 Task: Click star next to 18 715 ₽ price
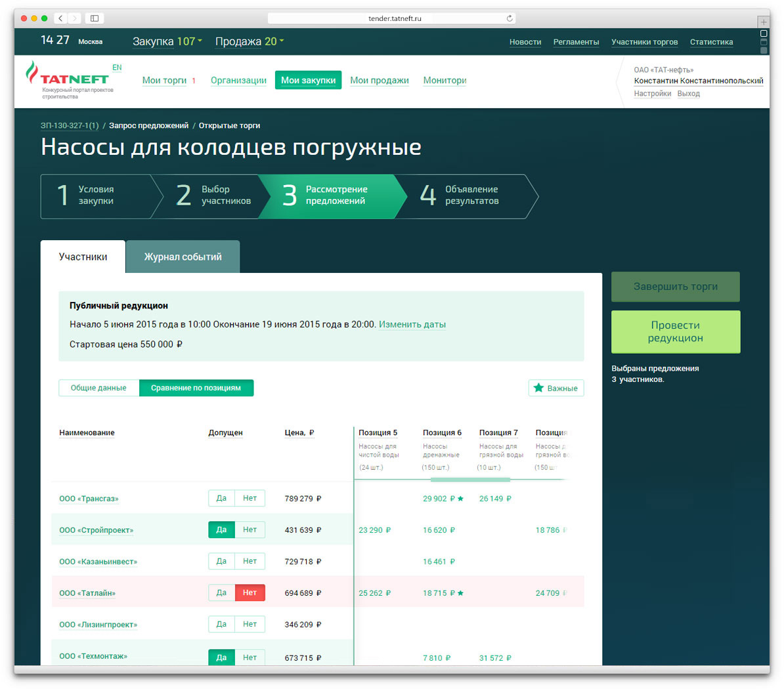click(x=460, y=593)
